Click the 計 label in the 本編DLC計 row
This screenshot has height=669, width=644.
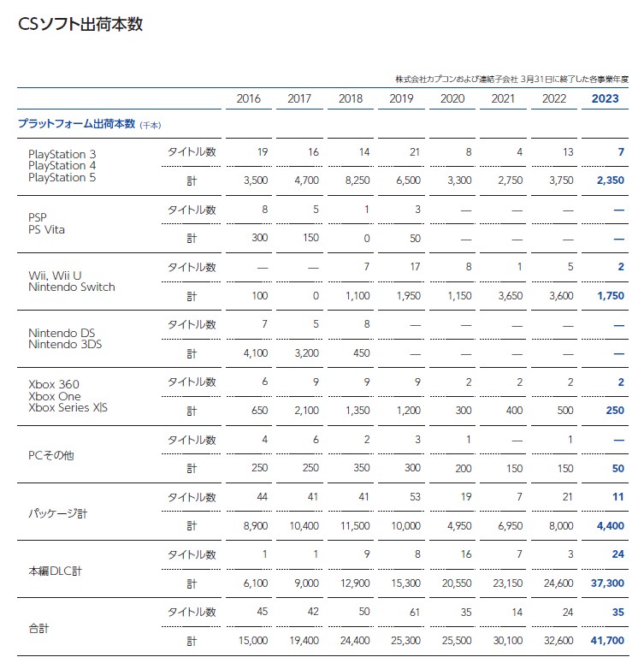192,583
